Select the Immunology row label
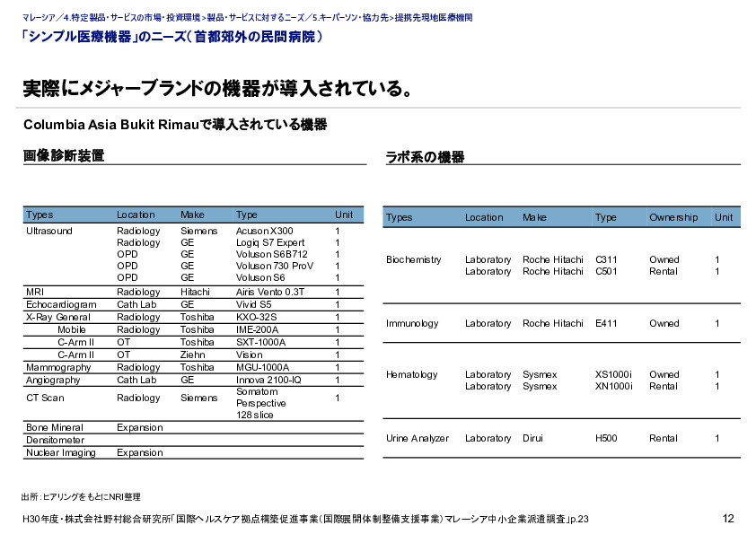This screenshot has width=756, height=534. pyautogui.click(x=412, y=323)
